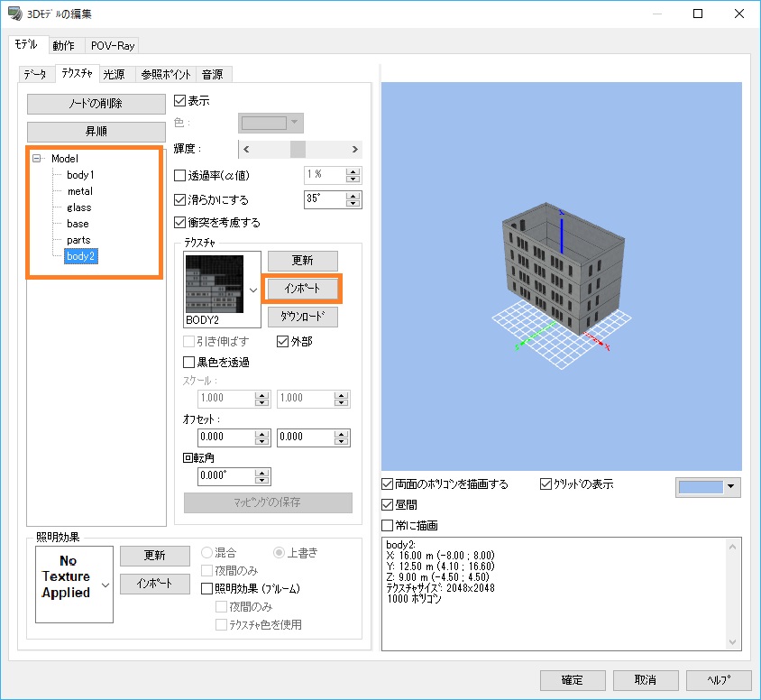Select the glass node
Image resolution: width=761 pixels, height=700 pixels.
(x=79, y=207)
